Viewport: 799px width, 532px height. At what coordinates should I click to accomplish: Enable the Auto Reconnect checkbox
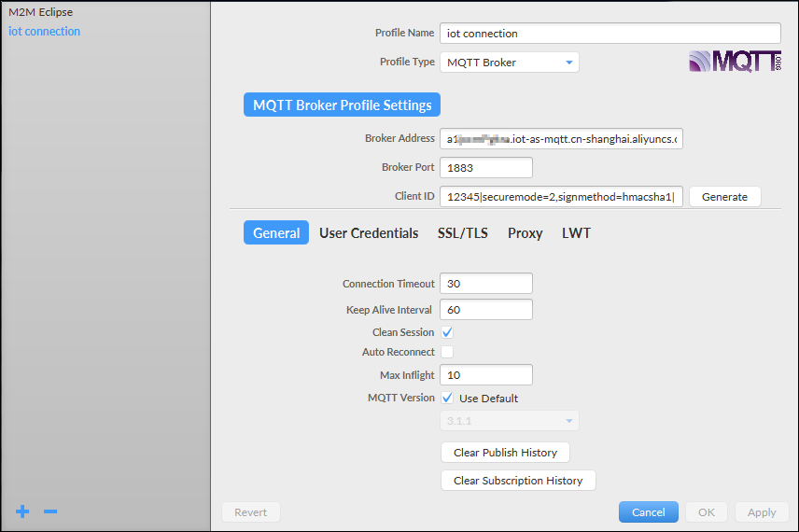pyautogui.click(x=447, y=352)
